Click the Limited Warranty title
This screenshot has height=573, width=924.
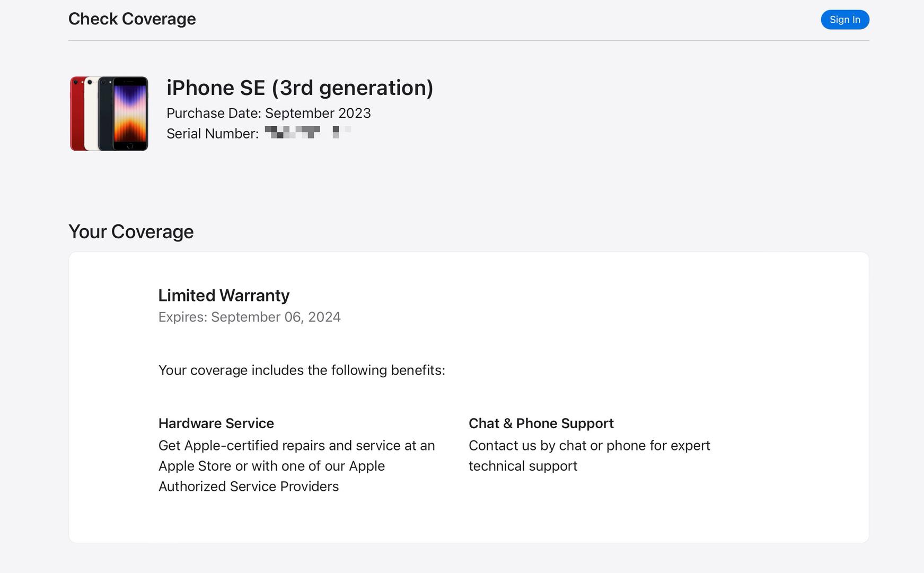coord(224,296)
